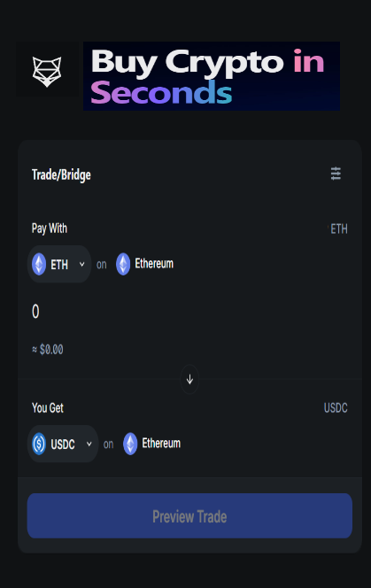Open the USDC token selector

point(63,444)
